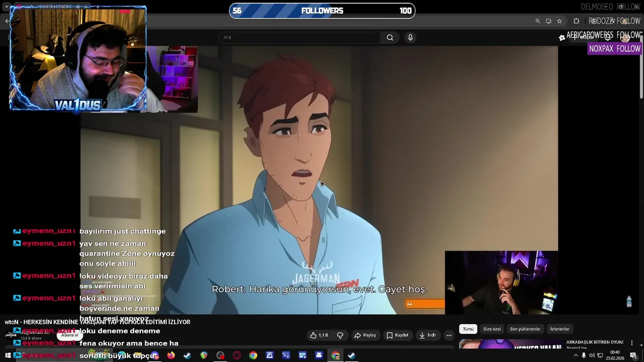Image resolution: width=644 pixels, height=362 pixels.
Task: Open the Windows notification center icon
Action: (633, 355)
